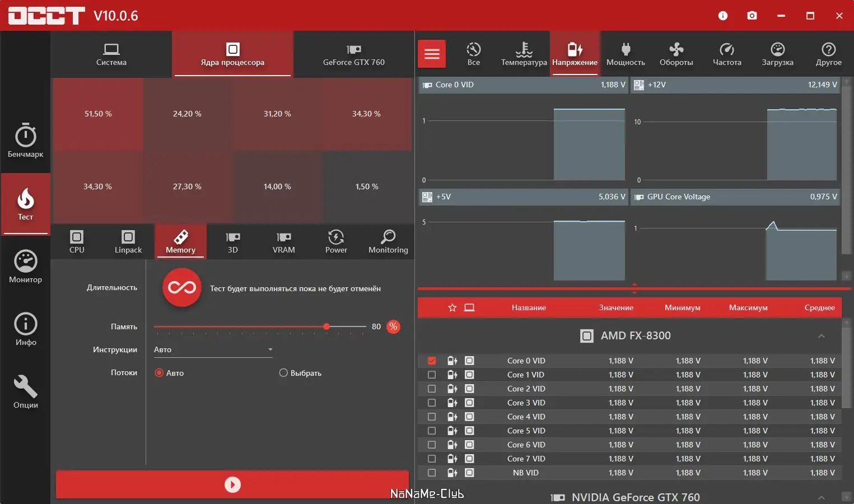Collapse the NVIDIA GeForce GTX 760 group
Viewport: 854px width, 504px height.
[x=822, y=497]
